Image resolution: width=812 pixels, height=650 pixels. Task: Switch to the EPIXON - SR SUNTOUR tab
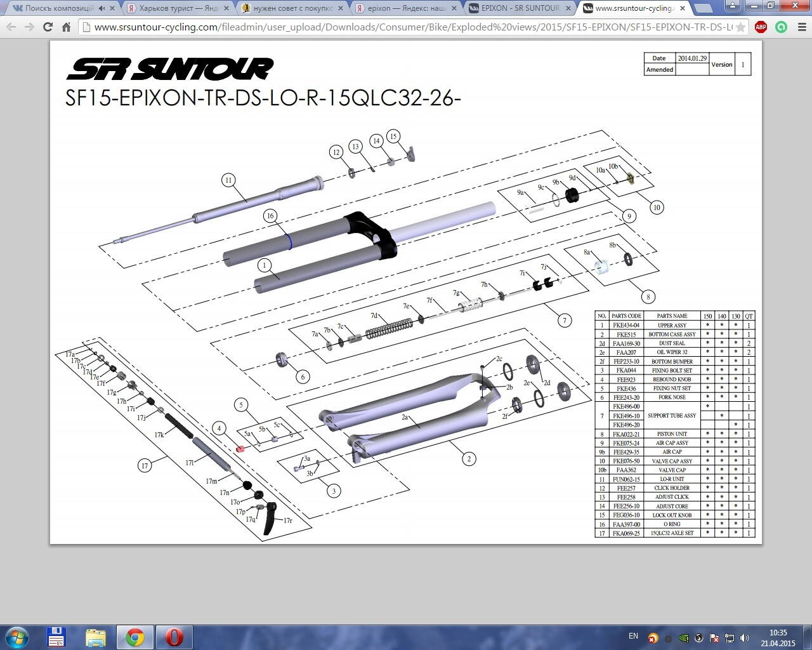tap(520, 8)
